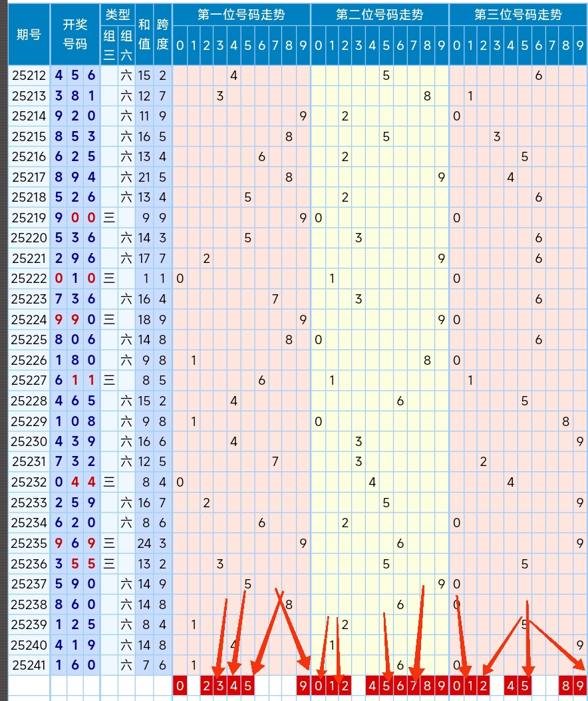Click 组六 mark 六 in row 25240
Screen dimensions: 588x701
126,645
